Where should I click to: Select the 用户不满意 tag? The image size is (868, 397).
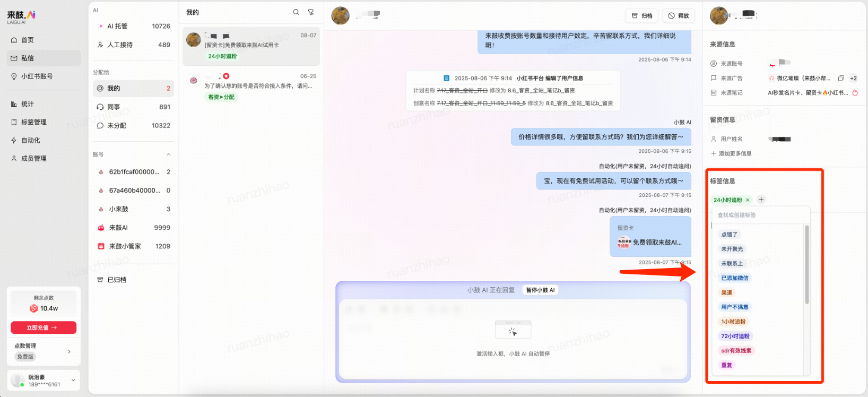735,307
